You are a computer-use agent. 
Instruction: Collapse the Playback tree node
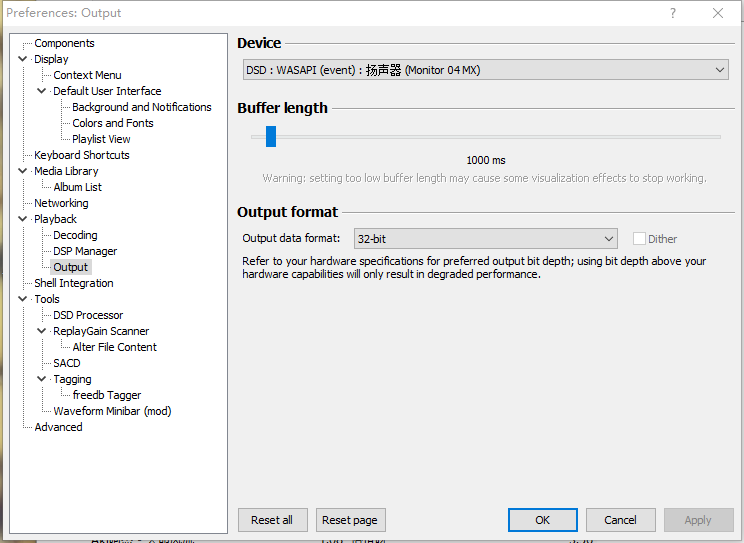(23, 219)
